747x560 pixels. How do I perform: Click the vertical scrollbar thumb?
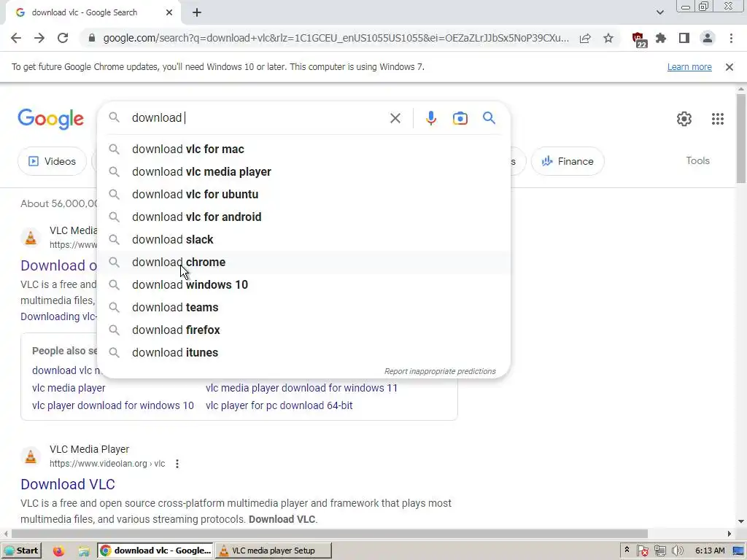(741, 138)
